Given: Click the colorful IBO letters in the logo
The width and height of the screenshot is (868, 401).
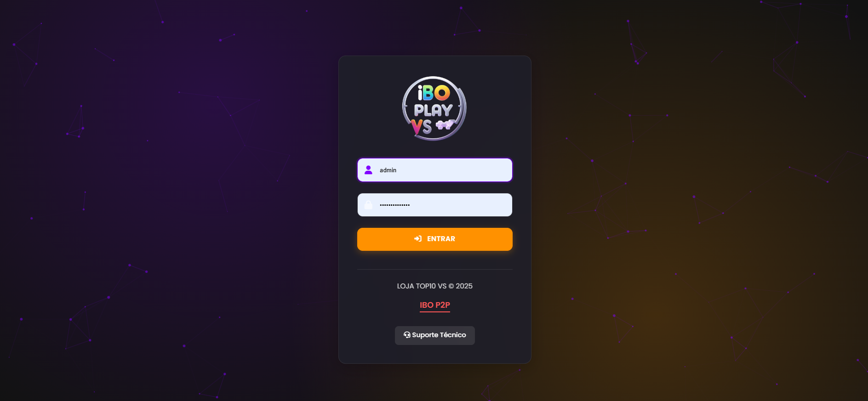Looking at the screenshot, I should 434,93.
